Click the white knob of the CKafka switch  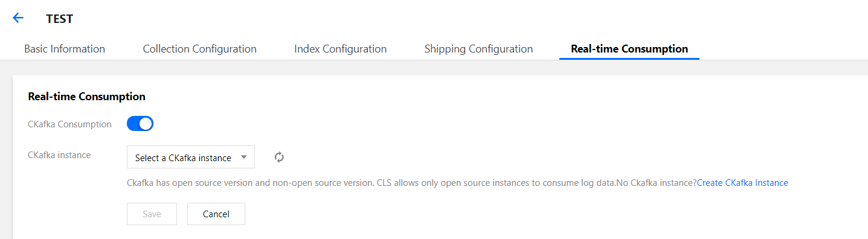pos(146,124)
